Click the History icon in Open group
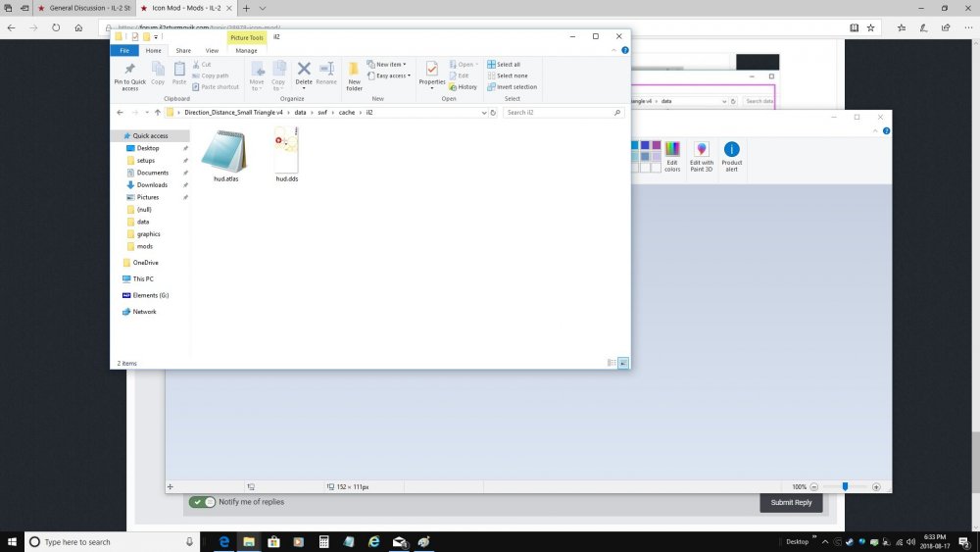The width and height of the screenshot is (980, 552). point(464,86)
